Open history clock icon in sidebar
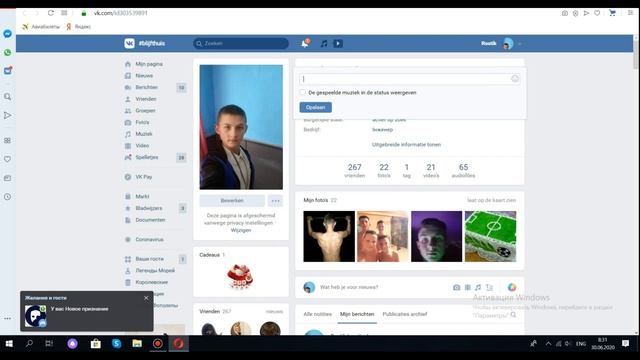The width and height of the screenshot is (640, 360). [7, 197]
